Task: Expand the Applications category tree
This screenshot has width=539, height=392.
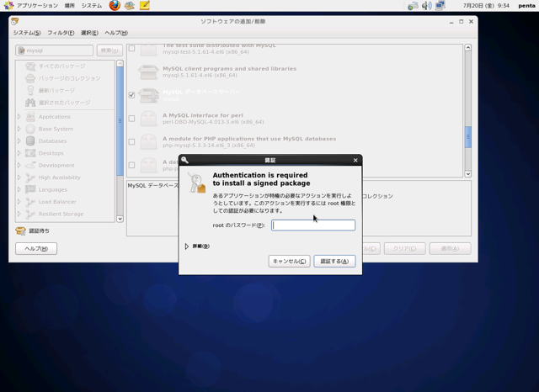Action: coord(19,117)
